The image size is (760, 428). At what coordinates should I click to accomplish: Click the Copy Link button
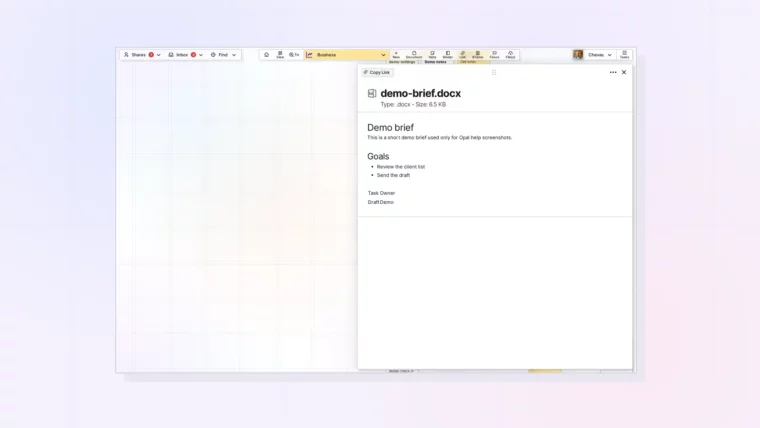tap(377, 72)
